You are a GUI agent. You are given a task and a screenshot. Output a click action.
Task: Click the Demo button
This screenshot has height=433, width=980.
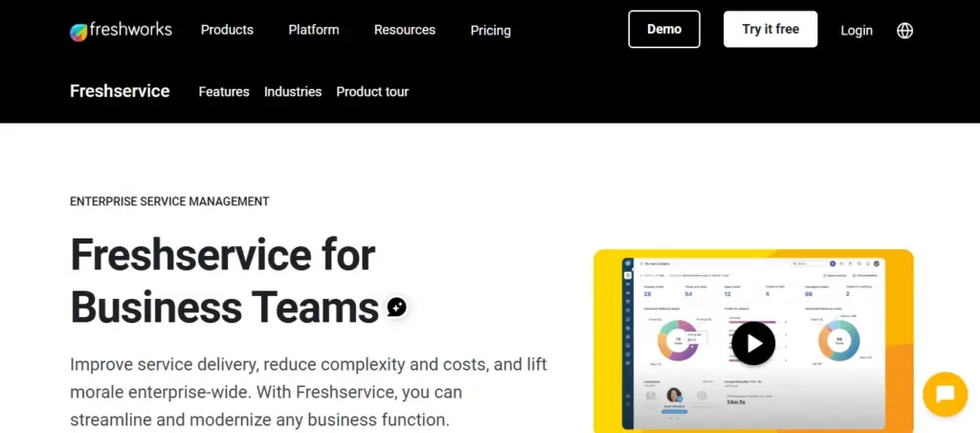664,29
